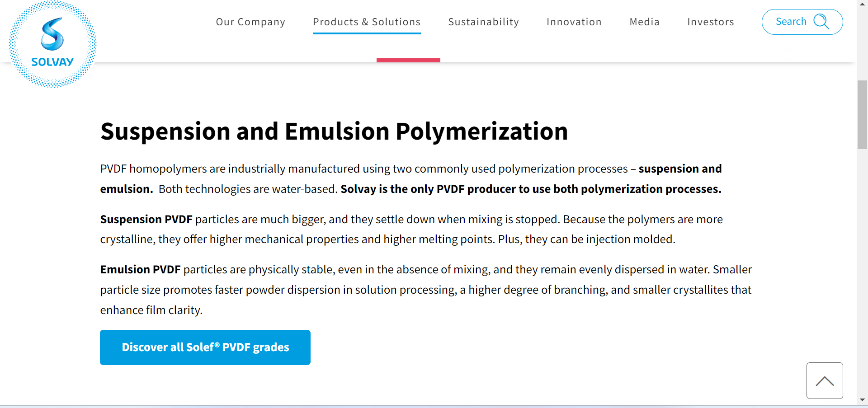Image resolution: width=868 pixels, height=408 pixels.
Task: Open the Our Company menu
Action: 250,22
